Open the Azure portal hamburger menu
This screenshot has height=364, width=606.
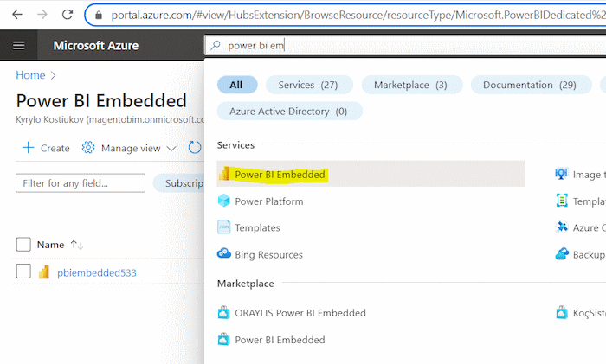tap(18, 46)
